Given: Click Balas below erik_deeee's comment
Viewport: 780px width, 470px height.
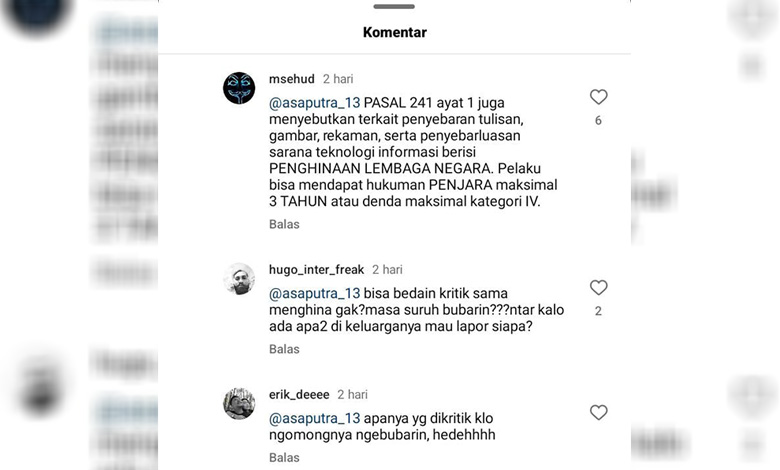Looking at the screenshot, I should tap(284, 458).
